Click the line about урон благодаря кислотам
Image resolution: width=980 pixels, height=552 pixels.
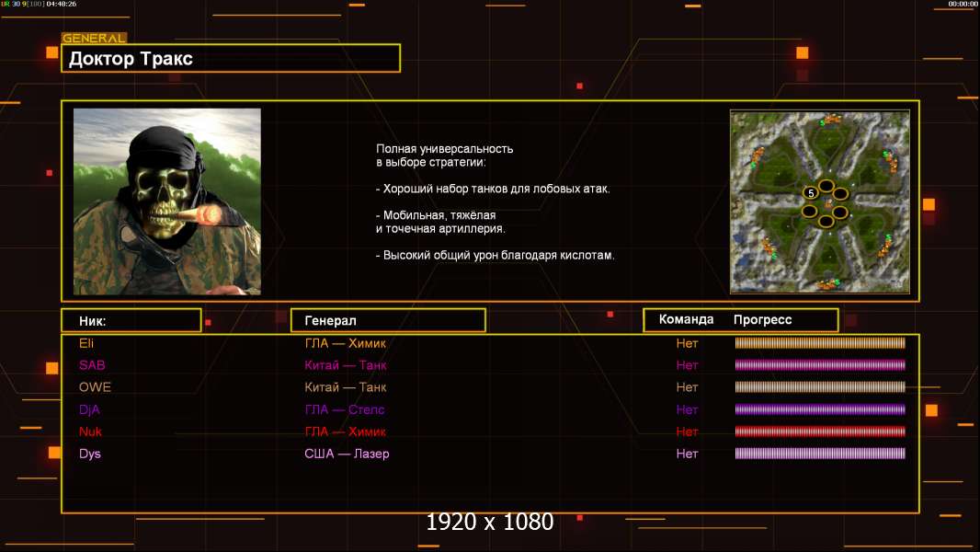[495, 255]
